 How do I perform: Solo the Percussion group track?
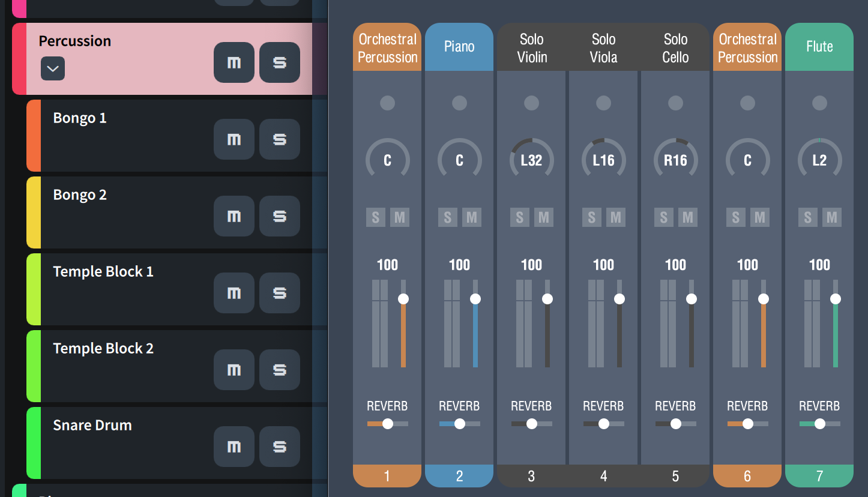point(280,62)
